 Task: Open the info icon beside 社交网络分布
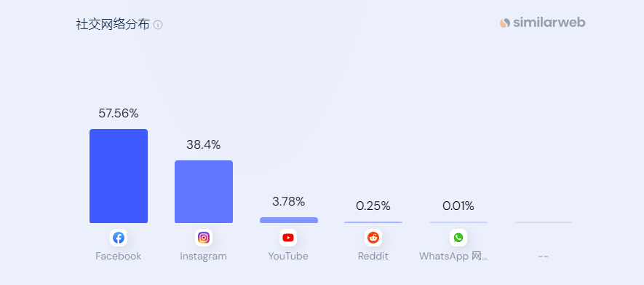[158, 25]
